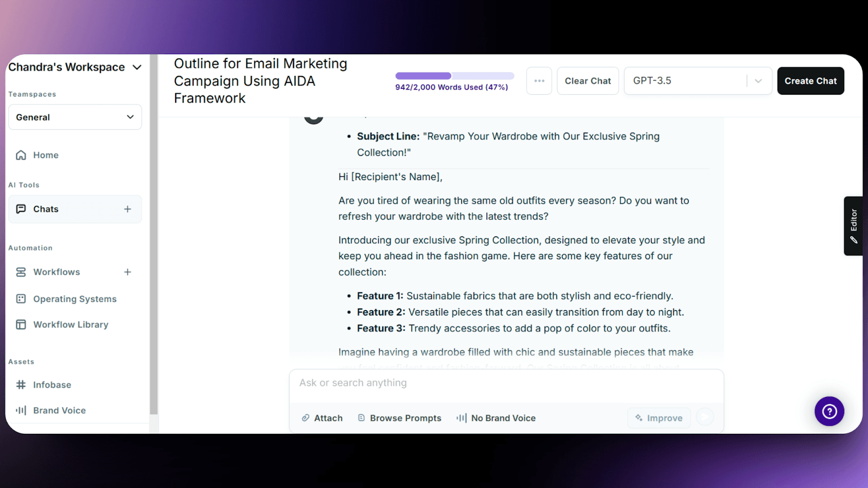The width and height of the screenshot is (868, 488).
Task: Click the sidebar vertical scrollbar
Action: [x=154, y=234]
